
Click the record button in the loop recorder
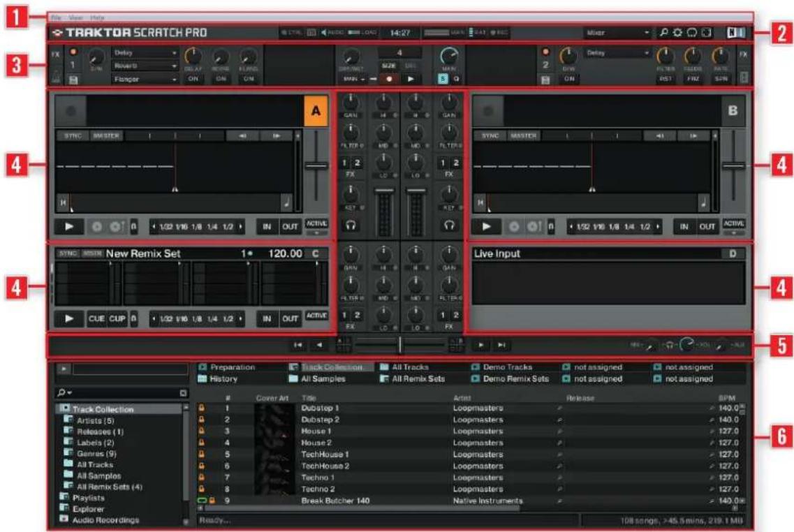click(389, 79)
